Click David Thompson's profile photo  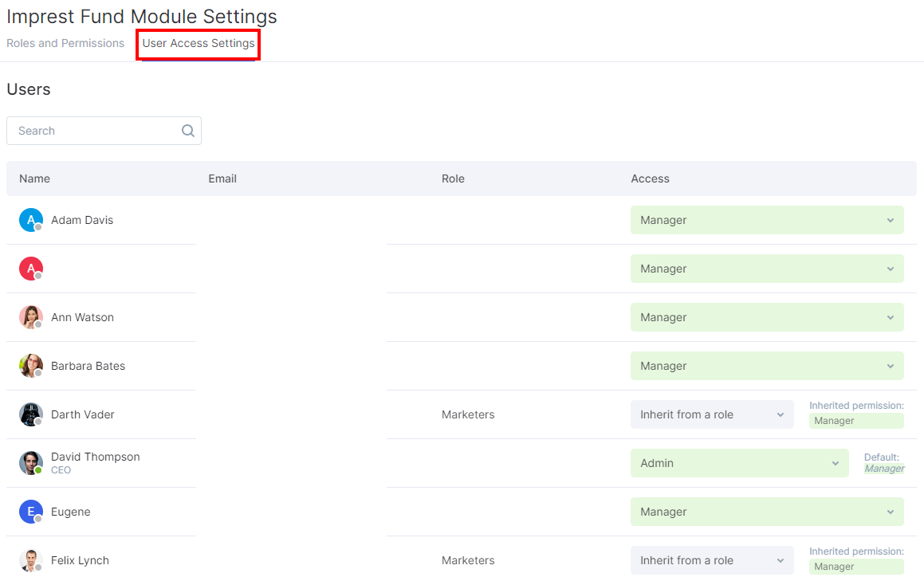coord(30,463)
